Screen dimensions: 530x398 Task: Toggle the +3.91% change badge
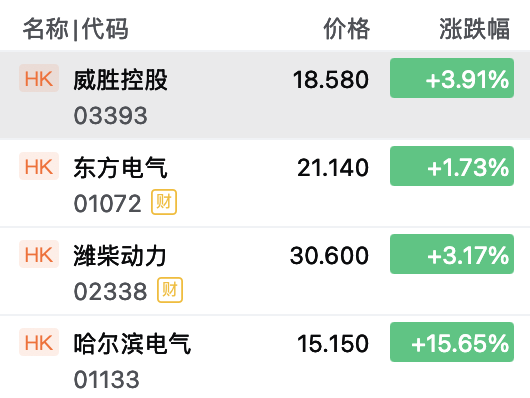click(x=452, y=78)
